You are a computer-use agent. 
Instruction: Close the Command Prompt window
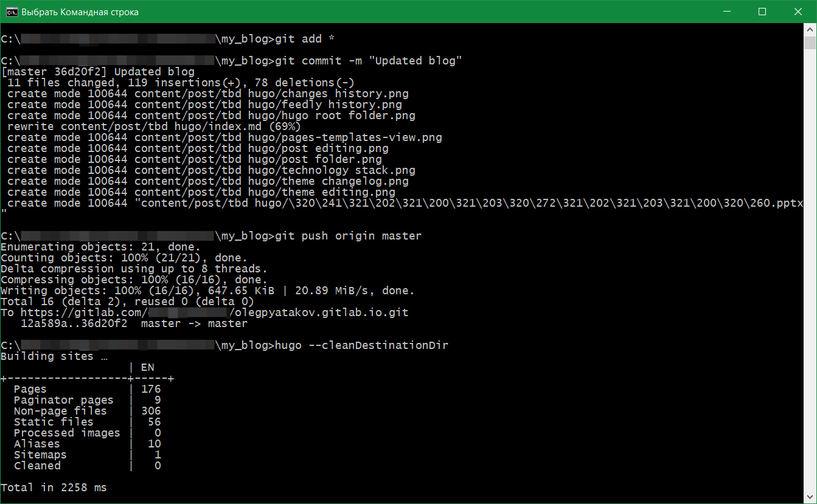798,12
